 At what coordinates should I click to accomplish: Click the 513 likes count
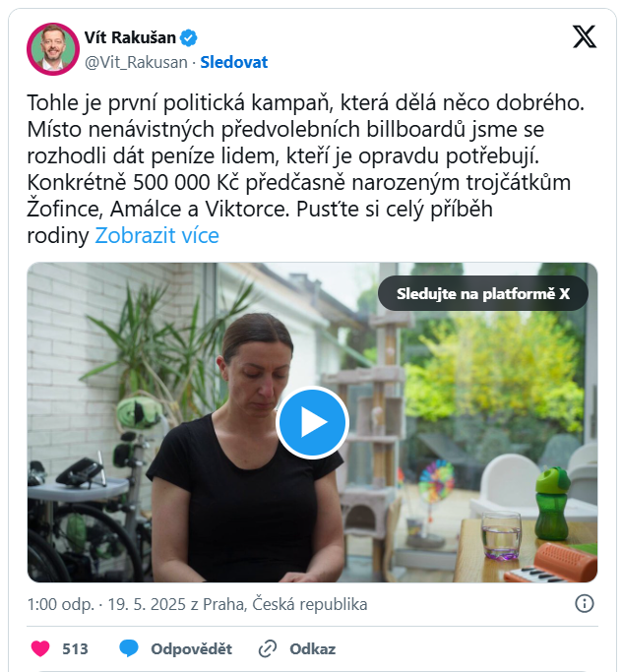[75, 648]
